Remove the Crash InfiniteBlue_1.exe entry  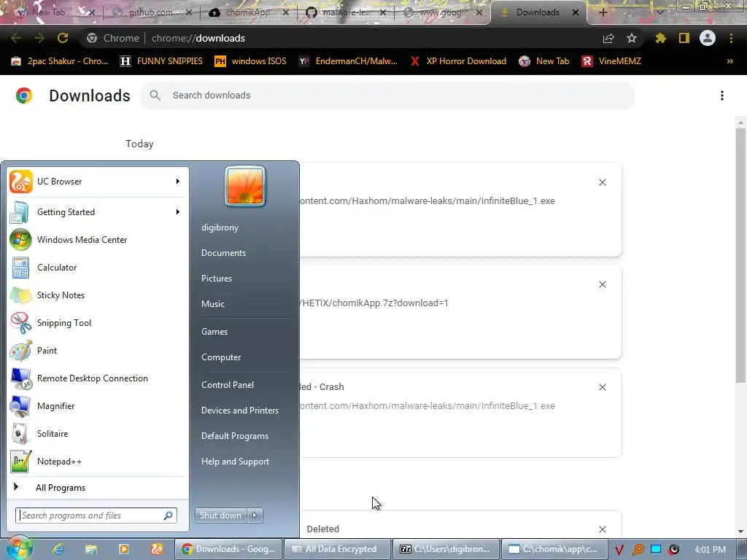pyautogui.click(x=602, y=387)
